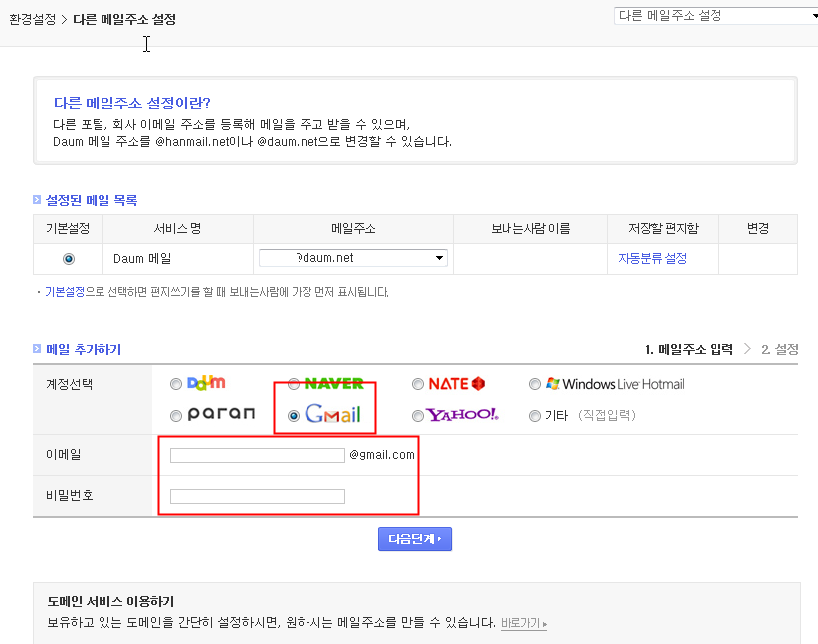Image resolution: width=818 pixels, height=644 pixels.
Task: Click the 기본설정 column header
Action: coord(68,229)
